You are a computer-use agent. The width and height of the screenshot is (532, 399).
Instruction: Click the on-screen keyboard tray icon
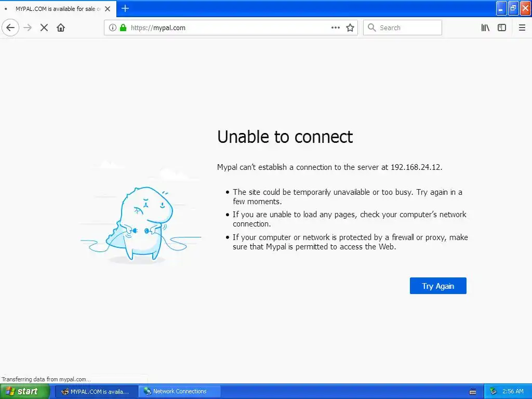click(473, 392)
